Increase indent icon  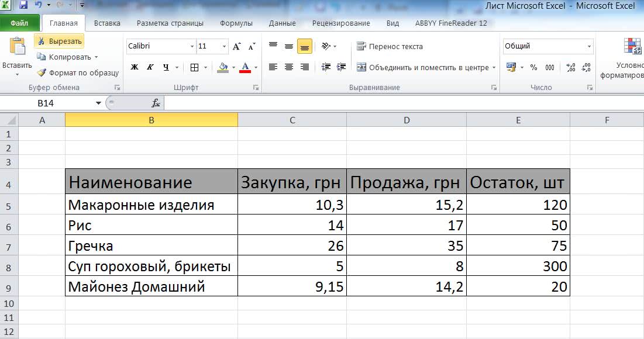click(342, 67)
